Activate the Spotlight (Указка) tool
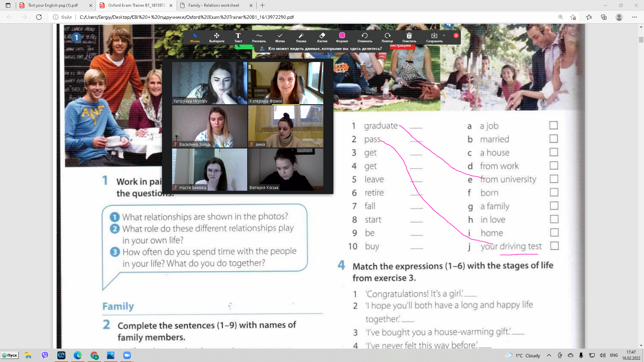The image size is (644, 362). click(x=301, y=37)
